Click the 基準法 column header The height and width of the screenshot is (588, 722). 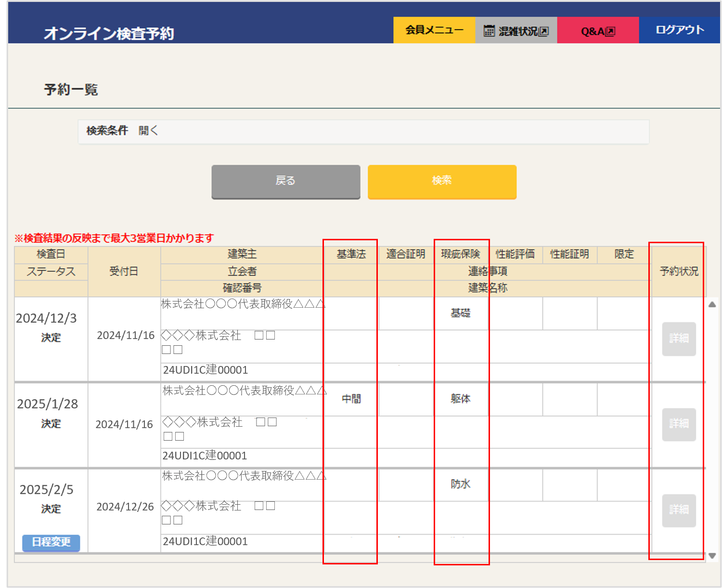pyautogui.click(x=351, y=254)
